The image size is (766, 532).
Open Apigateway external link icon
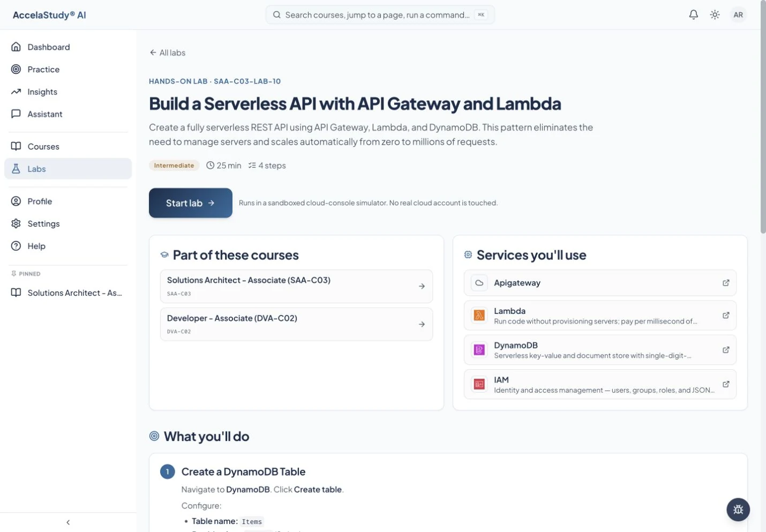[x=726, y=283]
